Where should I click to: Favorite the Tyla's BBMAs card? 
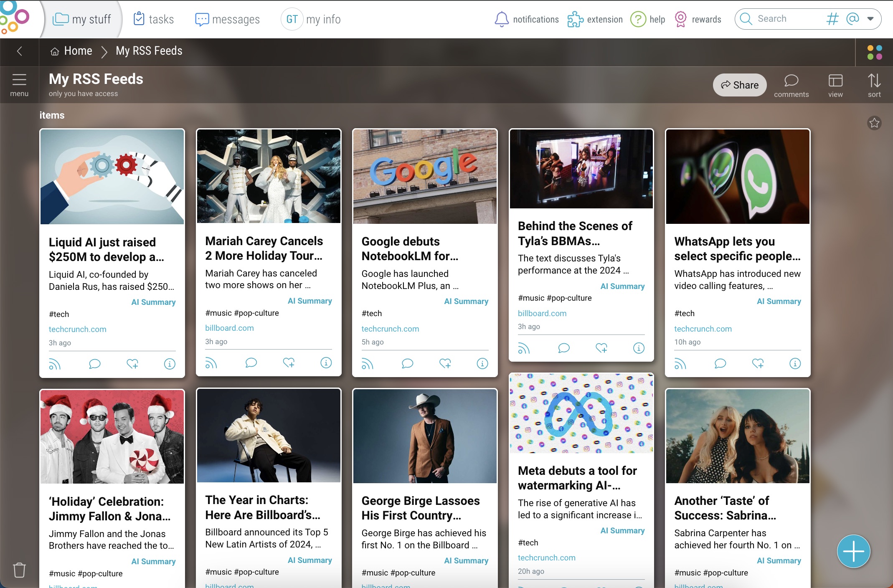(x=601, y=348)
